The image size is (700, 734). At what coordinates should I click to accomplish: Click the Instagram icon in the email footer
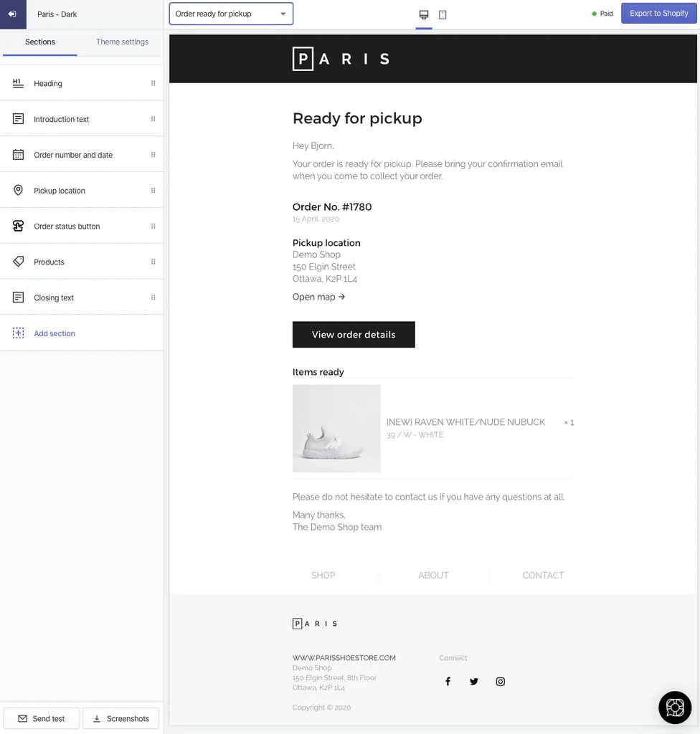(500, 681)
